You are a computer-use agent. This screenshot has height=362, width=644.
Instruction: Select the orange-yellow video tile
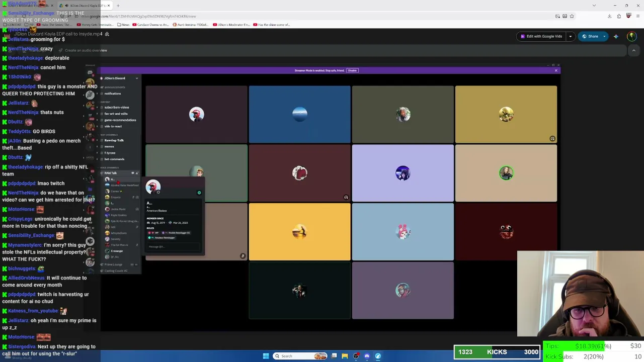pos(299,232)
